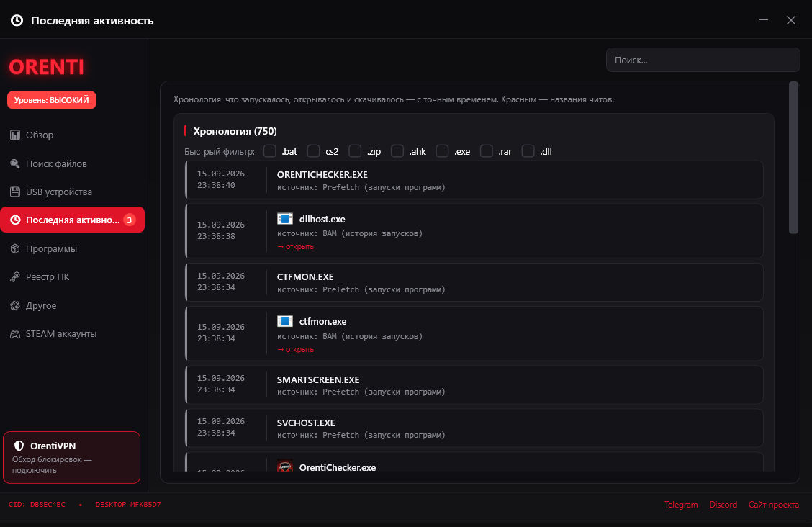Click the Реестр ПК key icon

(x=15, y=277)
